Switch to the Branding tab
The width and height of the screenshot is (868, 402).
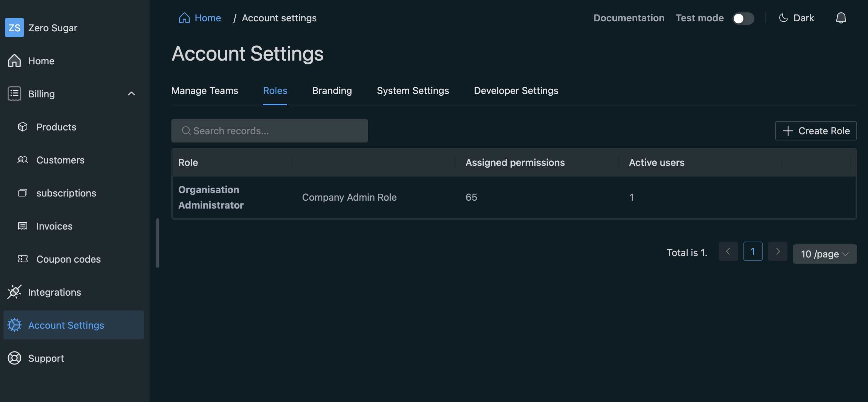332,91
